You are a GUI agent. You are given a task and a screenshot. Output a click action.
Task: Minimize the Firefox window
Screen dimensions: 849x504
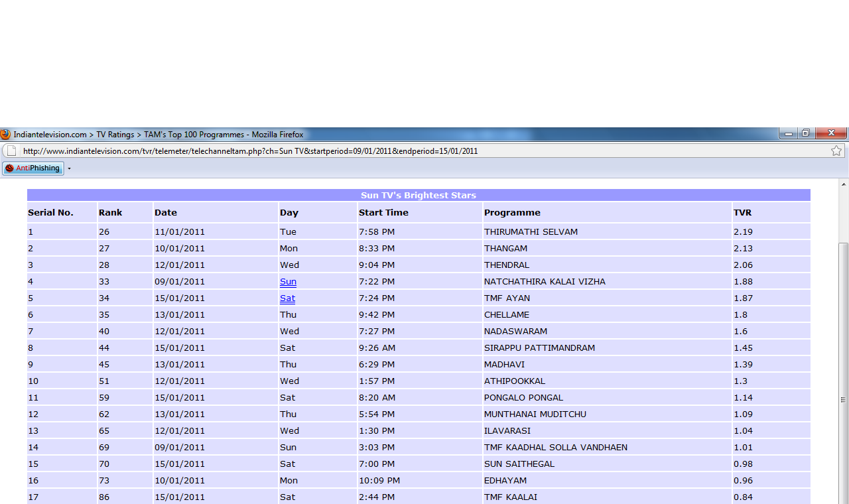[789, 133]
